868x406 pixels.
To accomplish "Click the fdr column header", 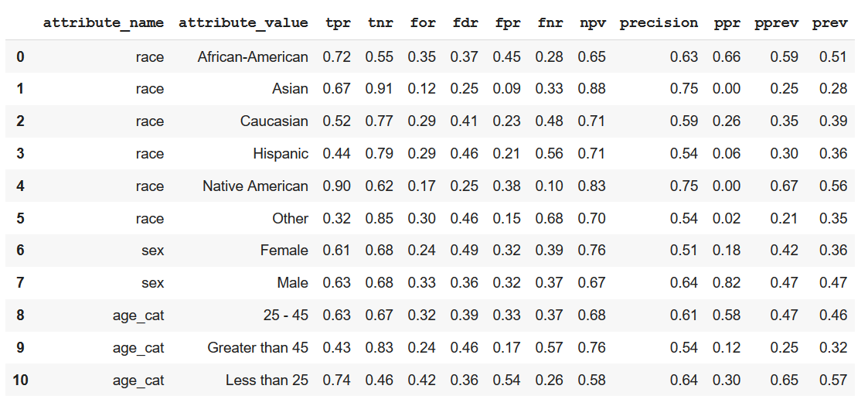I will coord(465,22).
